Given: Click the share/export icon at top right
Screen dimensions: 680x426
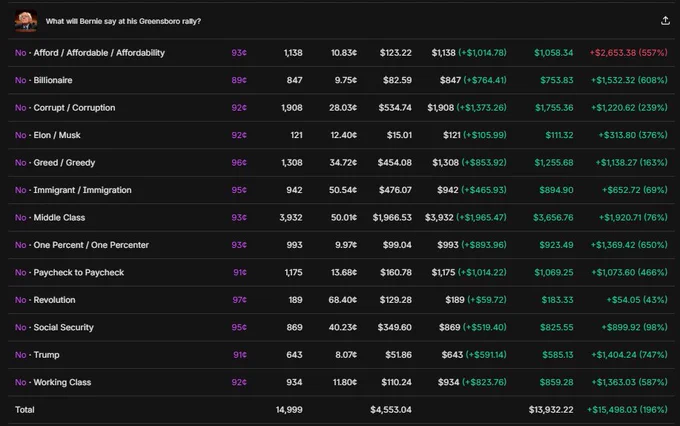Looking at the screenshot, I should (x=665, y=21).
